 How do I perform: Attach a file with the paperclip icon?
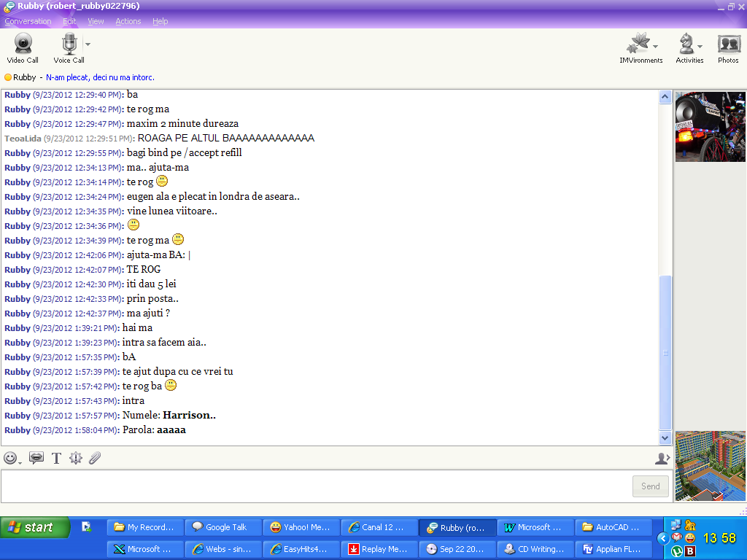coord(95,458)
